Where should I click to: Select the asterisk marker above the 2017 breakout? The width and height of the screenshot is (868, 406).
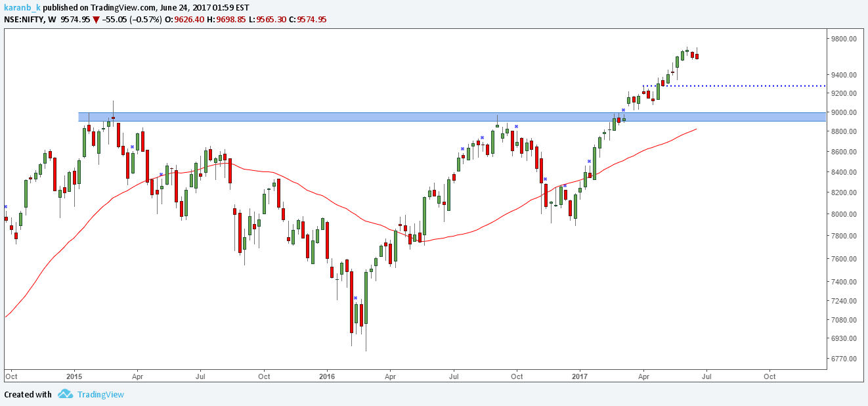pos(623,110)
